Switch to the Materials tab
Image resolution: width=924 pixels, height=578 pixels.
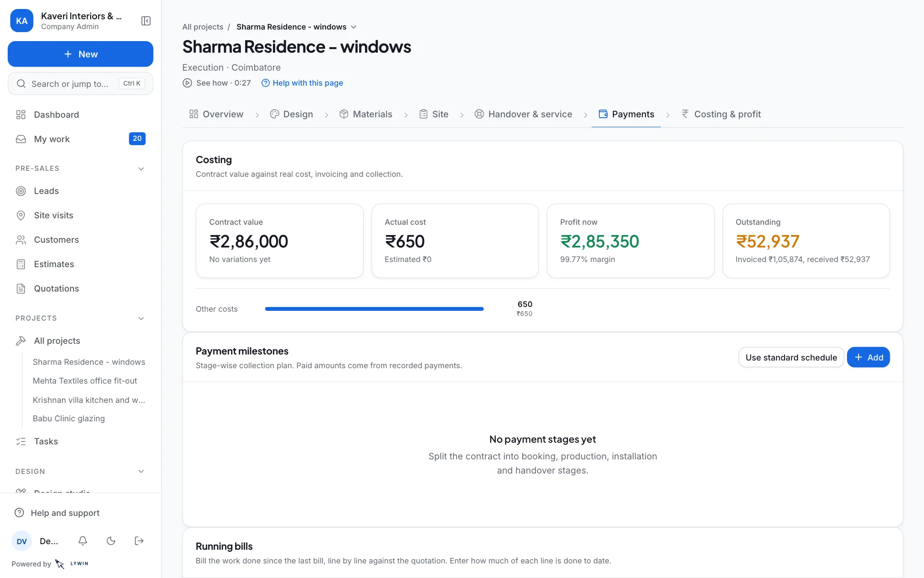point(366,114)
